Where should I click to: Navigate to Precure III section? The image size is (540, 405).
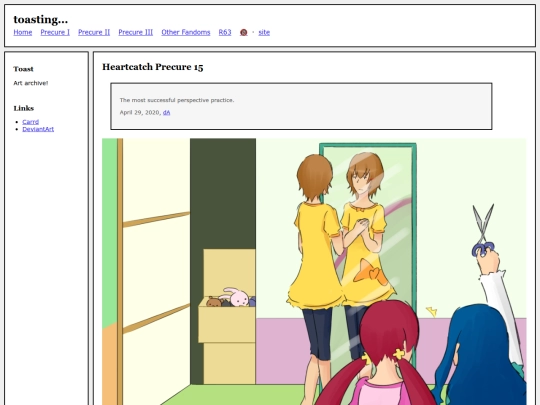136,32
